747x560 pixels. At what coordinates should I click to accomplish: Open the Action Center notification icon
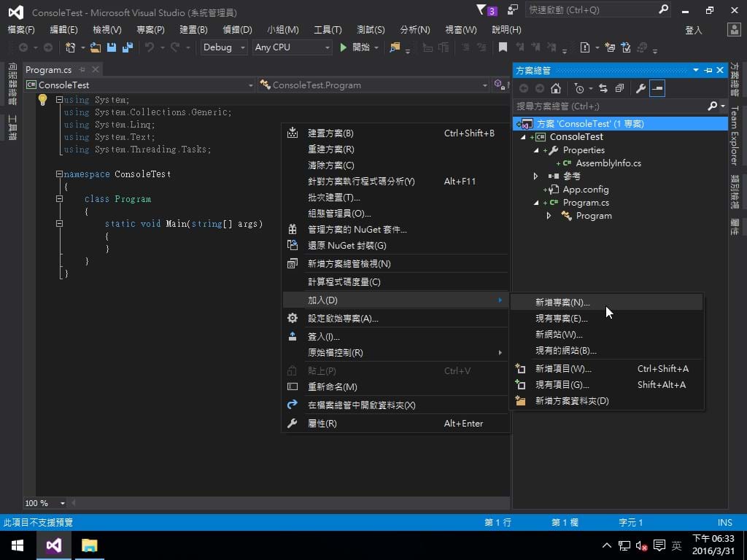(659, 545)
